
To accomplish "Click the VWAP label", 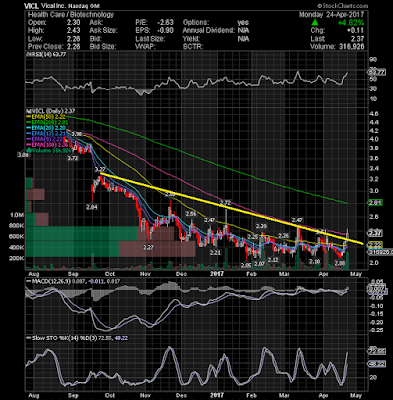I will 145,46.
